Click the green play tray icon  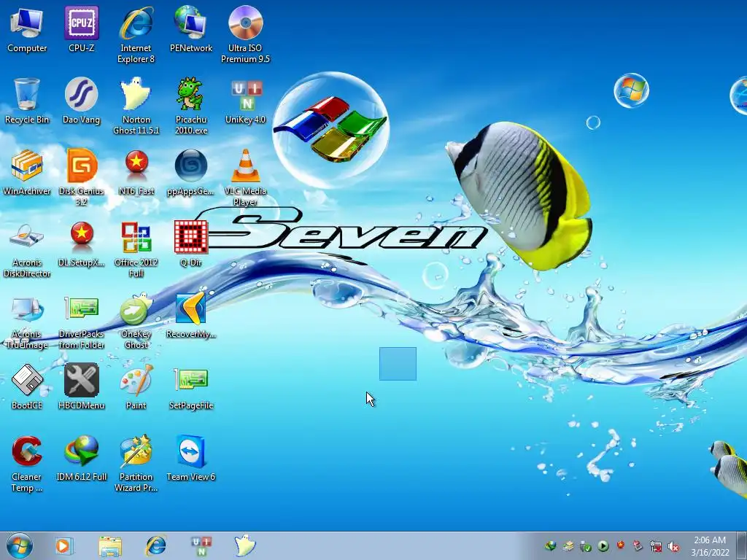click(x=603, y=546)
